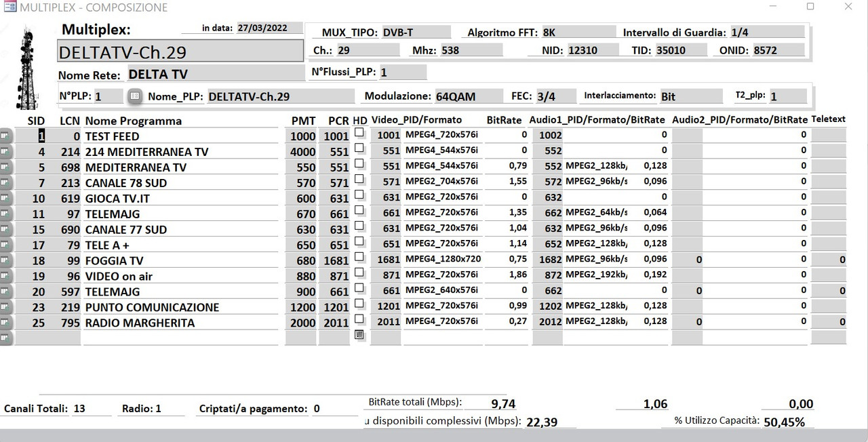Select the MUX_TIPO field DVB-T
Image resolution: width=868 pixels, height=442 pixels.
point(416,32)
